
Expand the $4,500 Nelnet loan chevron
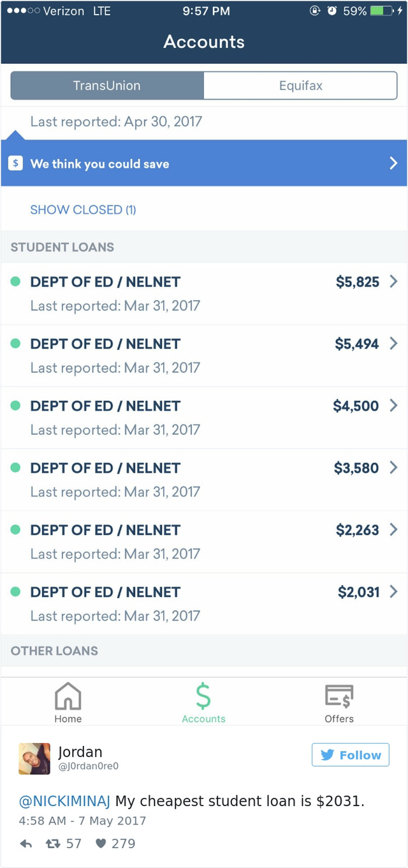point(393,405)
